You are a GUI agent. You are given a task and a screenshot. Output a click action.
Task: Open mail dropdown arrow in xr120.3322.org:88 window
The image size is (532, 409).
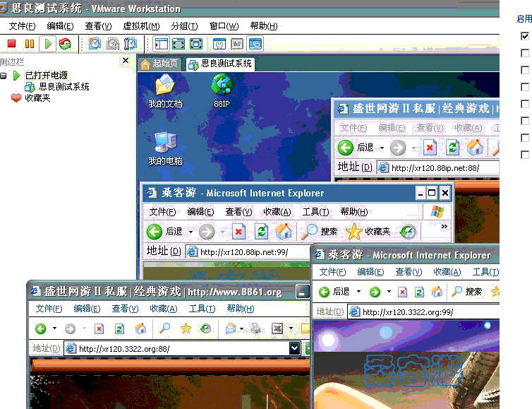pos(241,328)
